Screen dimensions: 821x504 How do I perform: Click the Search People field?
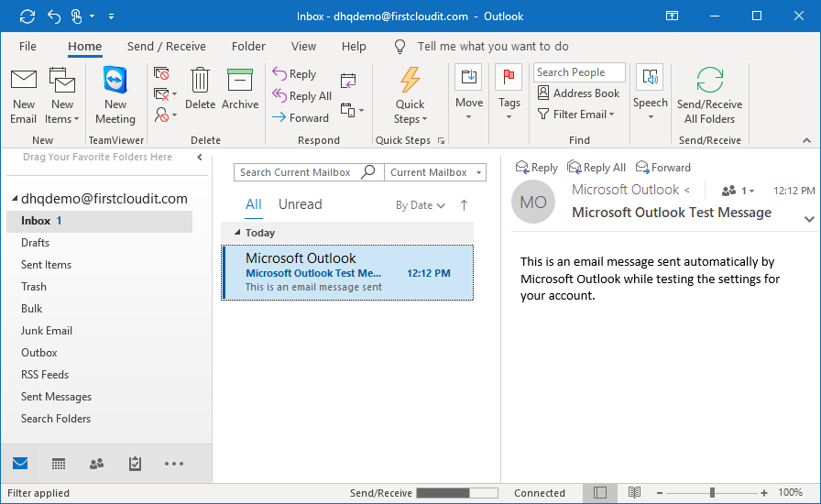pos(579,72)
